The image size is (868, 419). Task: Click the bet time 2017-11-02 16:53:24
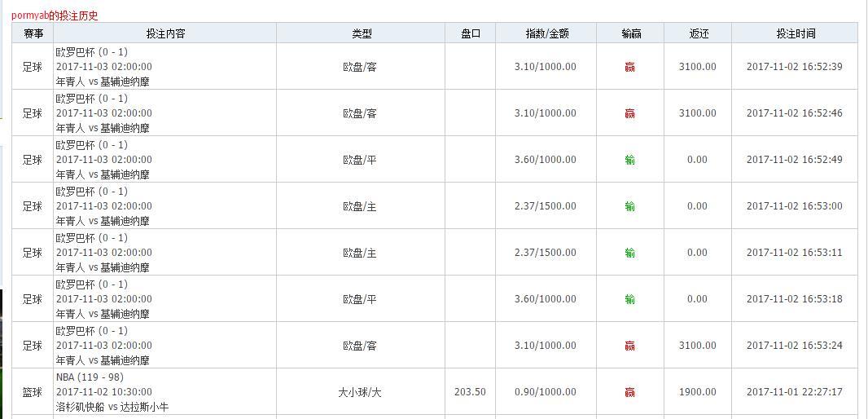click(x=795, y=346)
